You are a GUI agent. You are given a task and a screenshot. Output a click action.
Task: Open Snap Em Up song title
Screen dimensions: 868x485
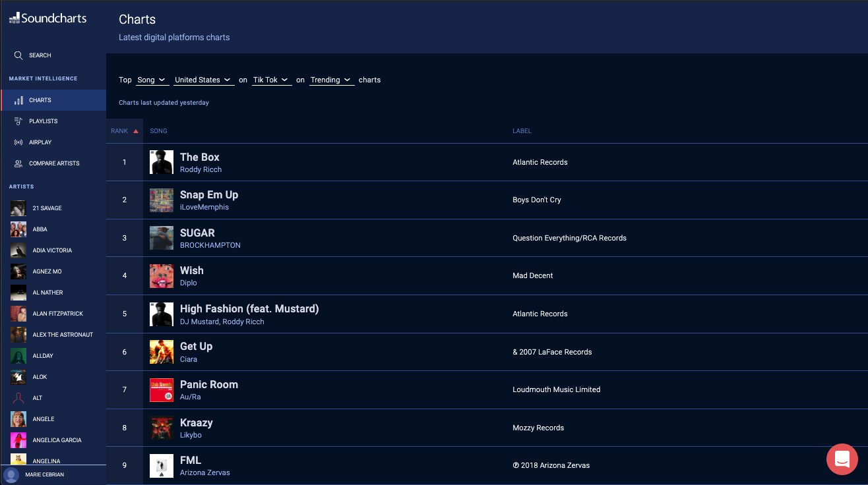point(209,195)
